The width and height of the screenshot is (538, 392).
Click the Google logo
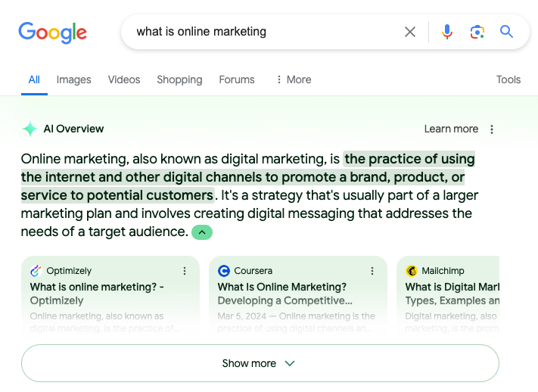tap(52, 32)
